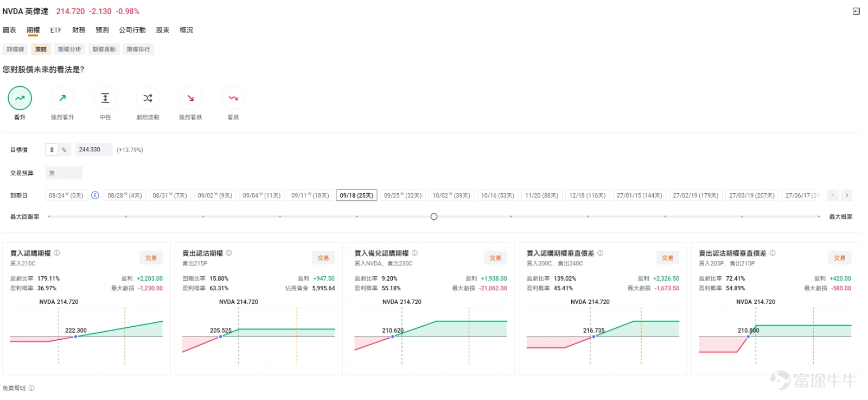Open the 期權 options tab

(x=33, y=30)
